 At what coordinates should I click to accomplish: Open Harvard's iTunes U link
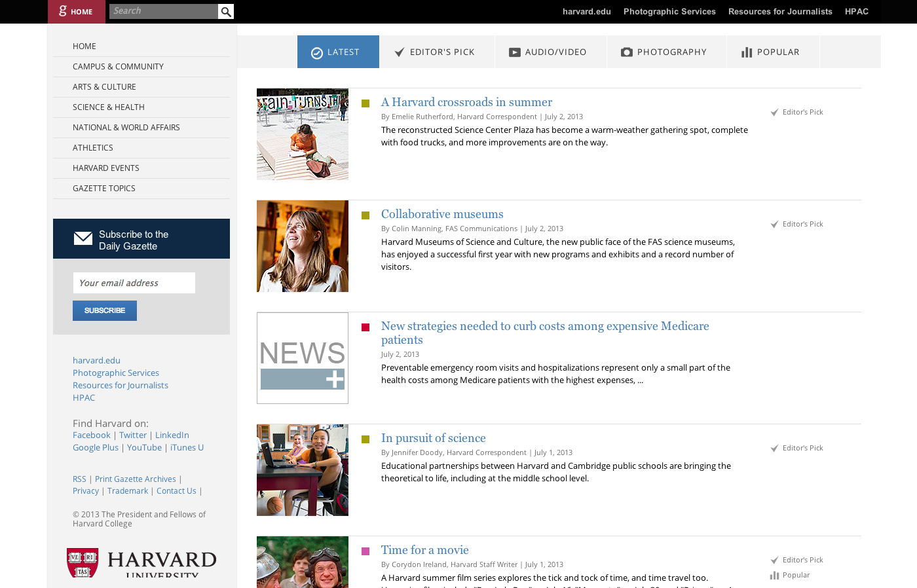point(187,448)
